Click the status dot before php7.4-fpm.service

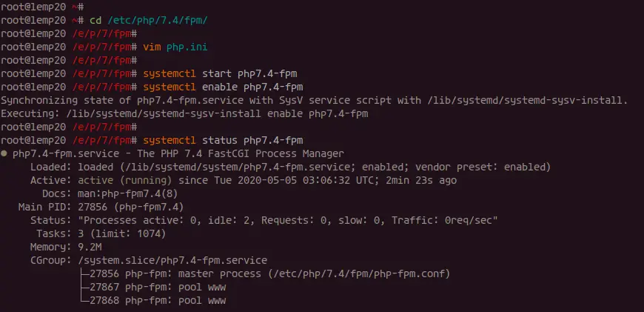pos(4,153)
